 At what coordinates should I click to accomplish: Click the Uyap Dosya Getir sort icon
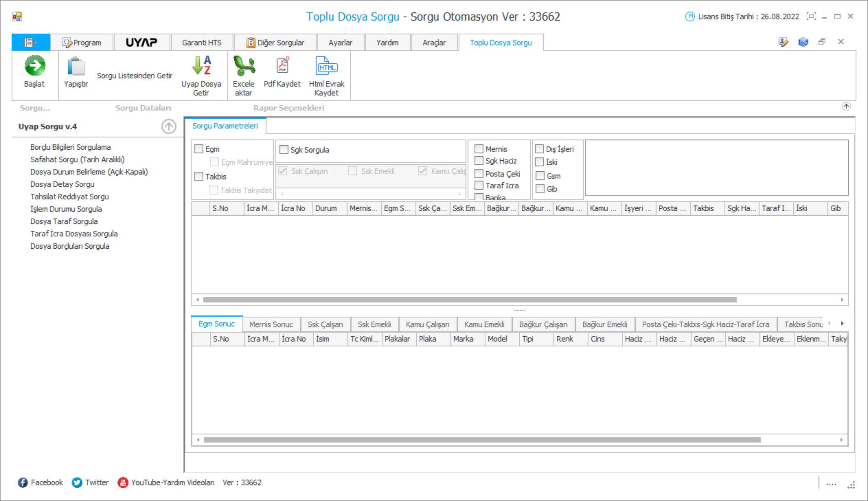coord(201,65)
